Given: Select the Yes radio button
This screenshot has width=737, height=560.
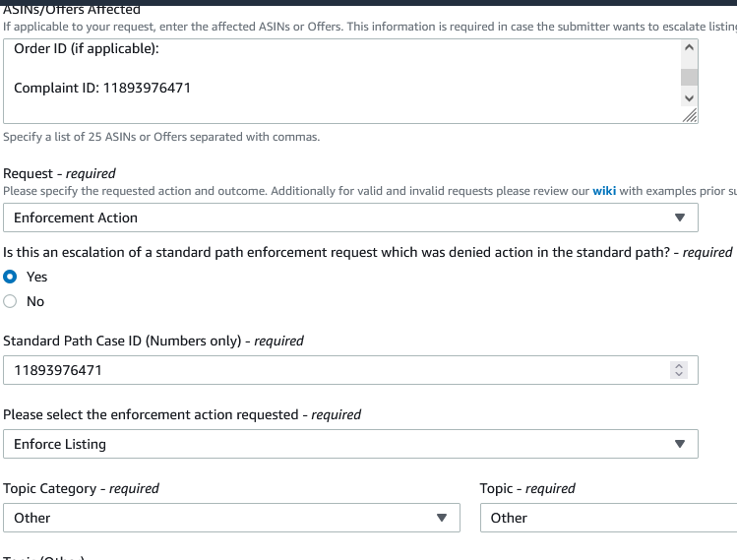Looking at the screenshot, I should (11, 277).
